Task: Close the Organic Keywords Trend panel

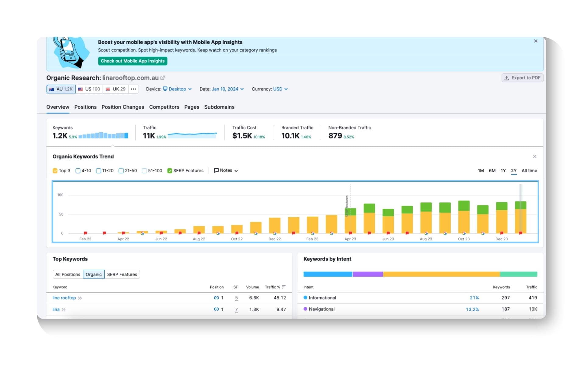Action: pos(534,156)
